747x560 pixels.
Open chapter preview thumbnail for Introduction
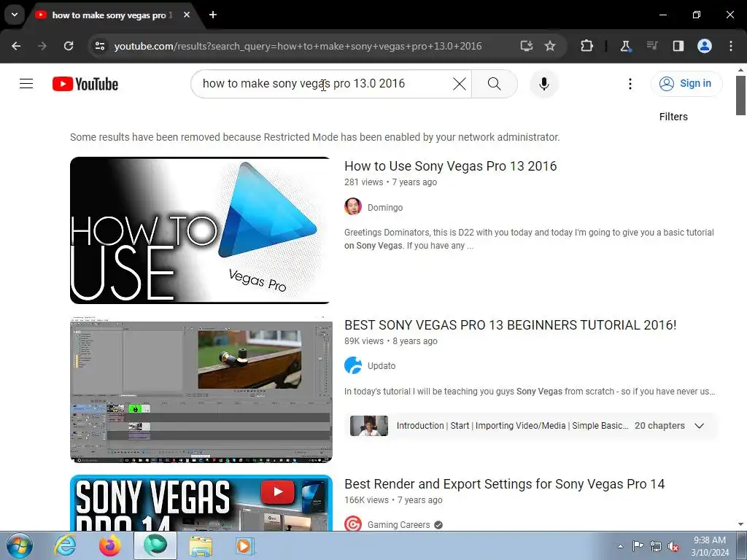[368, 426]
